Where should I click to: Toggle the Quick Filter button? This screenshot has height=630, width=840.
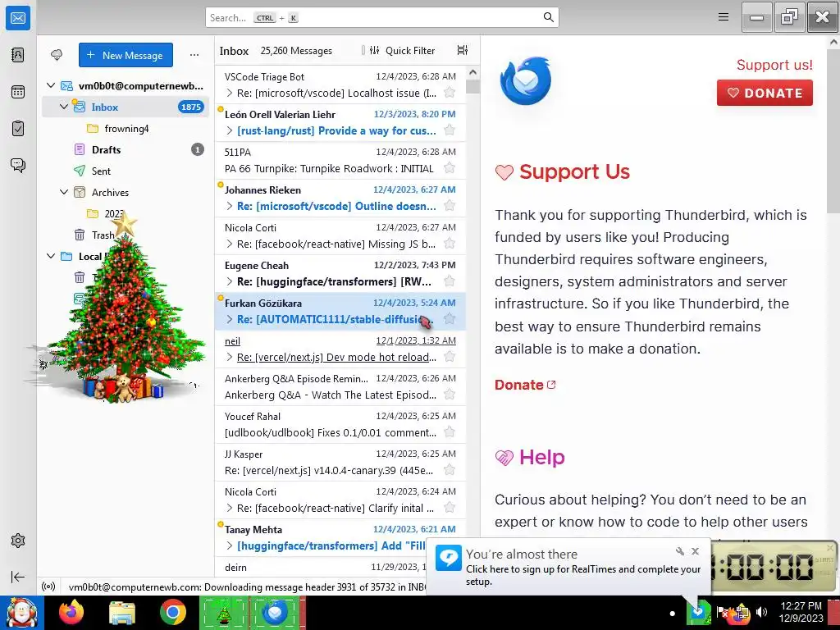tap(403, 50)
